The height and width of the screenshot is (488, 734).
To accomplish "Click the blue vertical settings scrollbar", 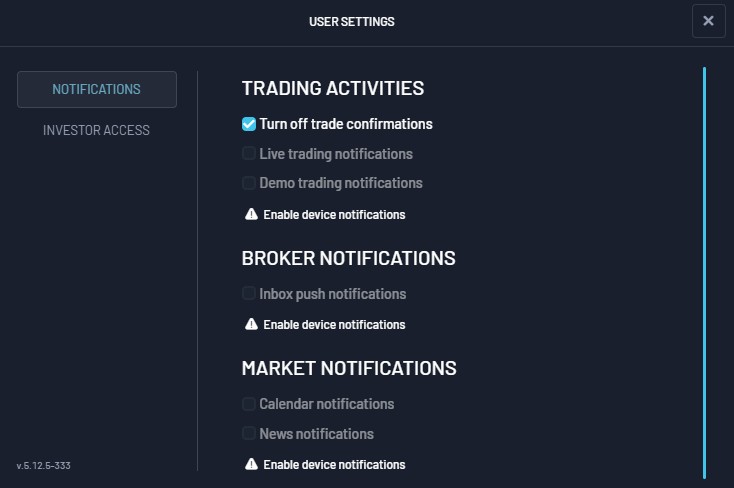I will pos(704,273).
